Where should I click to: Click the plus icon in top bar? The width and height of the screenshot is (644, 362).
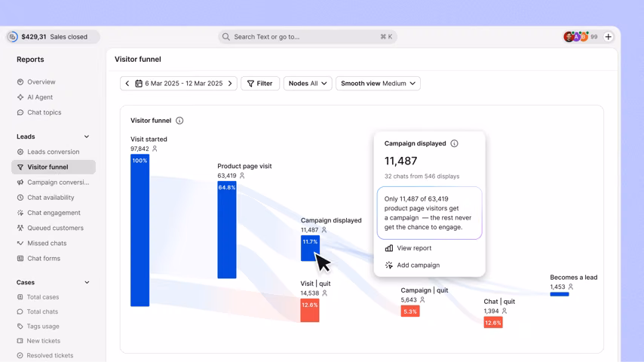coord(609,36)
